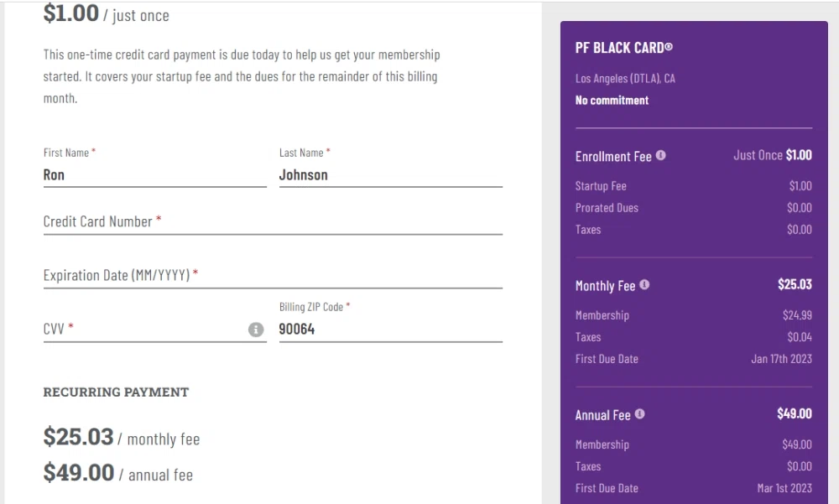Select the $25.03 monthly fee text
Image resolution: width=839 pixels, height=504 pixels.
pos(121,438)
